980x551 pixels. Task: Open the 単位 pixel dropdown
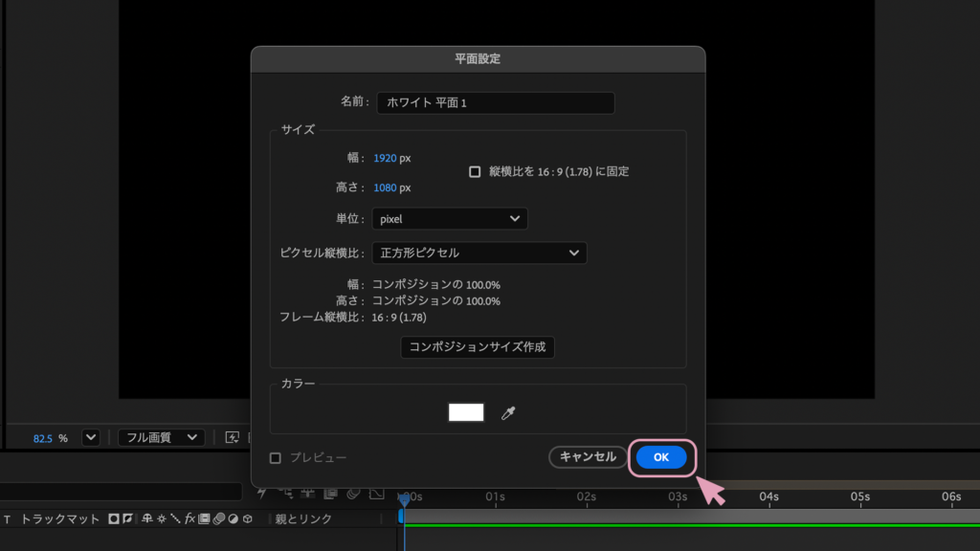pyautogui.click(x=450, y=219)
